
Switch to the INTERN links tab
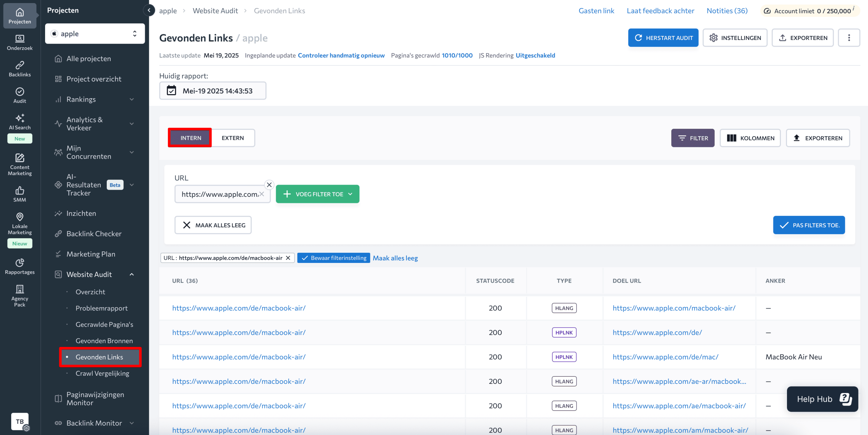point(191,138)
